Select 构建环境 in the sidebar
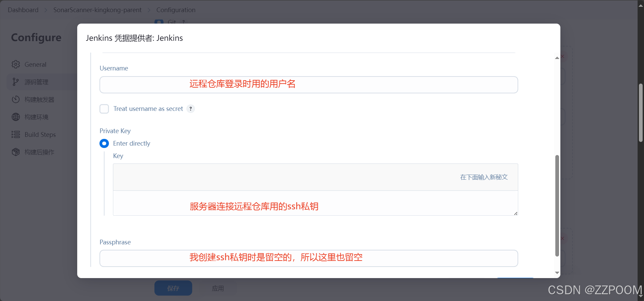The width and height of the screenshot is (644, 301). (x=42, y=117)
